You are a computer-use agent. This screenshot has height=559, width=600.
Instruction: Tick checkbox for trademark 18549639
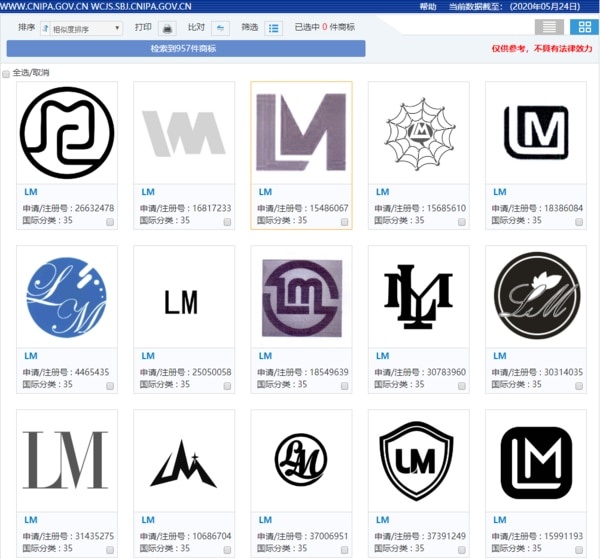[x=344, y=386]
